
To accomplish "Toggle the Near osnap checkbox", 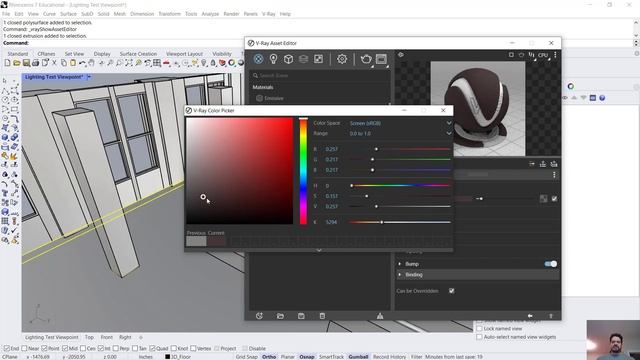I will click(24, 348).
